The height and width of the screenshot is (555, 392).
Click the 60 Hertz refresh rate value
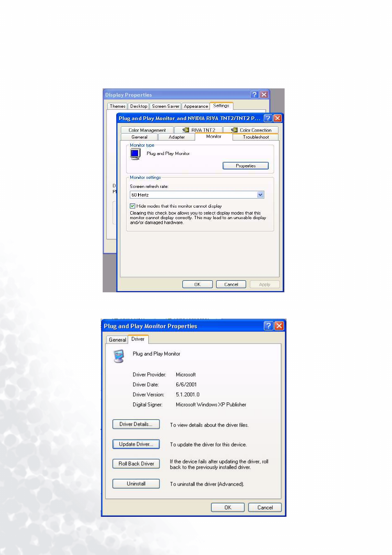pos(140,195)
